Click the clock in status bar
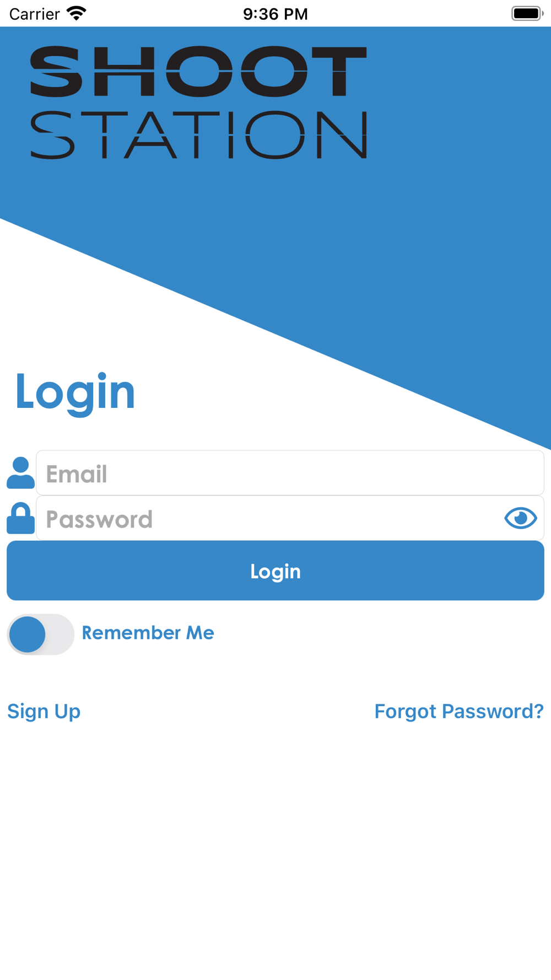The width and height of the screenshot is (551, 980). 275,14
